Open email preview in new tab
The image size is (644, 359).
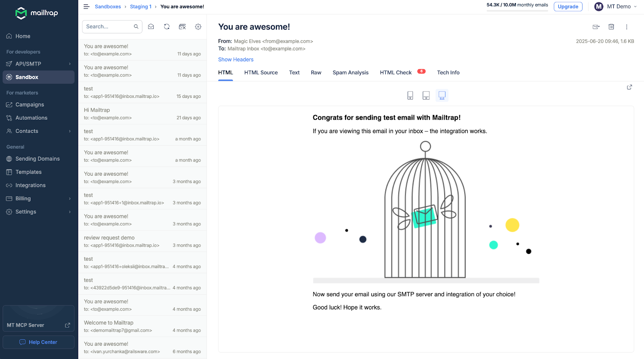[630, 87]
